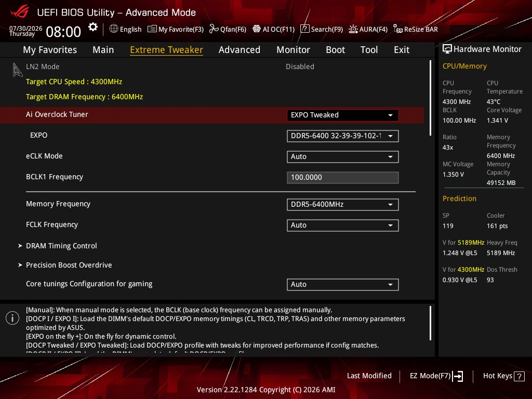Open Qfan(F6) fan control icon
Screen dimensions: 532x399
(214, 29)
